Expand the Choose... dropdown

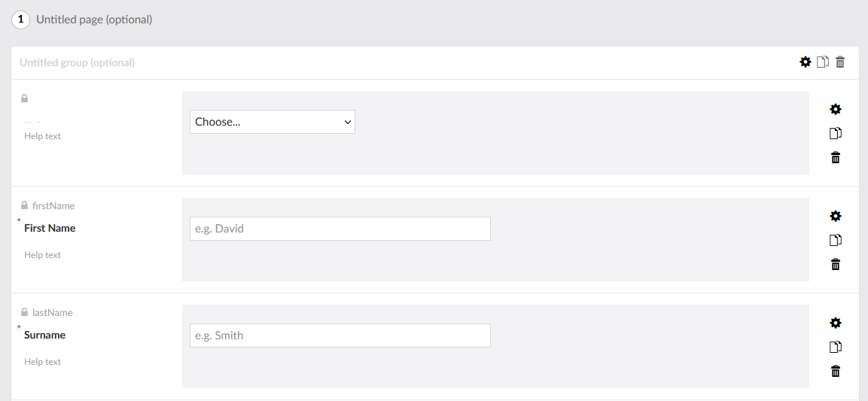272,122
